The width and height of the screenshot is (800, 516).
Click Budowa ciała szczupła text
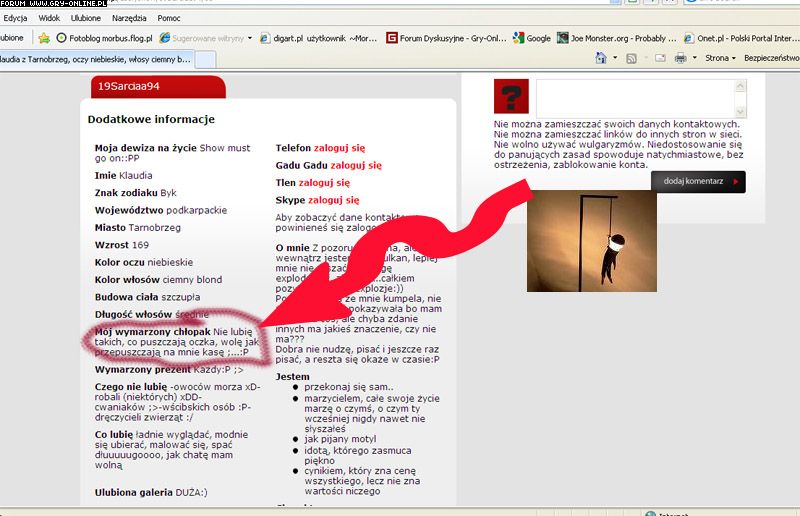coord(147,297)
